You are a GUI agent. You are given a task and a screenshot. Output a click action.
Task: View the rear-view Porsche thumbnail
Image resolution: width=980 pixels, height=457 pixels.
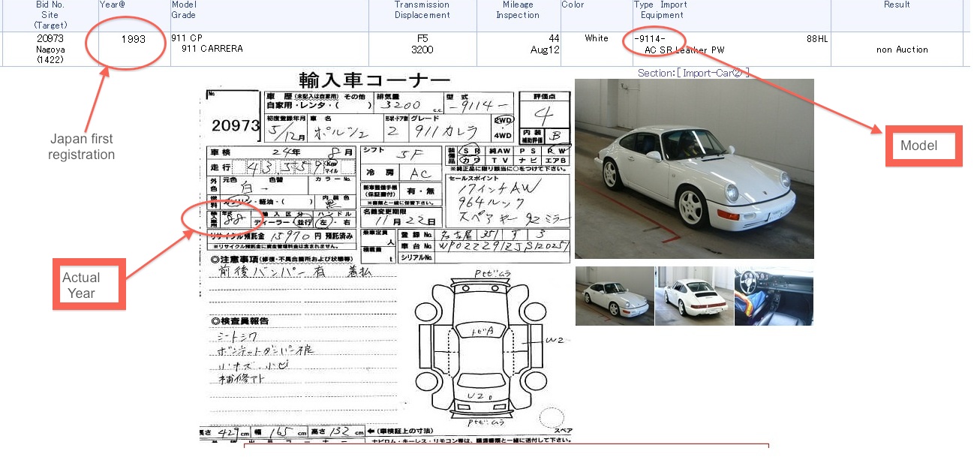pyautogui.click(x=693, y=296)
